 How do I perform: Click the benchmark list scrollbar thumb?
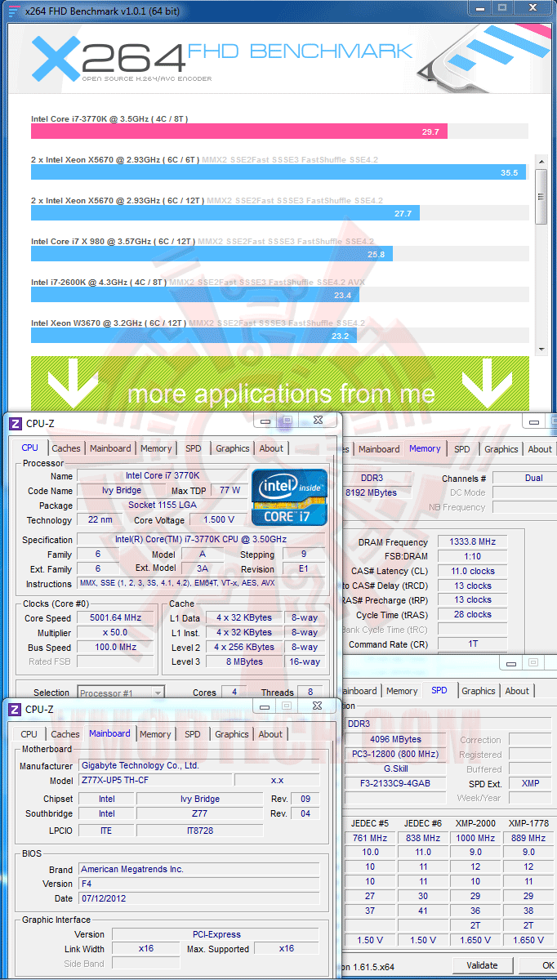[541, 195]
